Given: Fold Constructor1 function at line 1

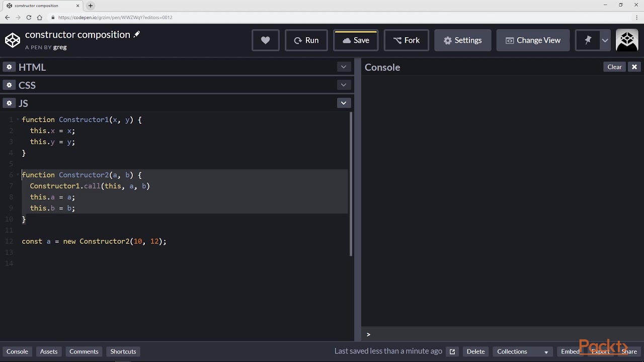Looking at the screenshot, I should (x=19, y=120).
